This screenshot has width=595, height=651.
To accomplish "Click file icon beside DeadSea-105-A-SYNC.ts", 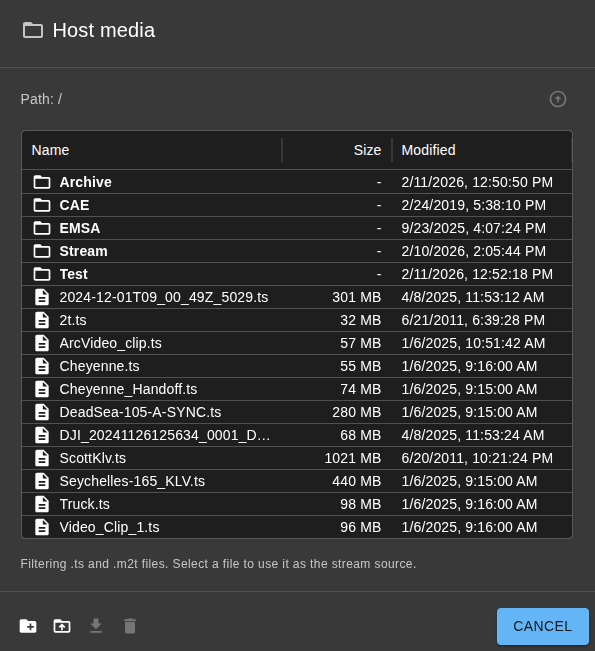I will [42, 412].
